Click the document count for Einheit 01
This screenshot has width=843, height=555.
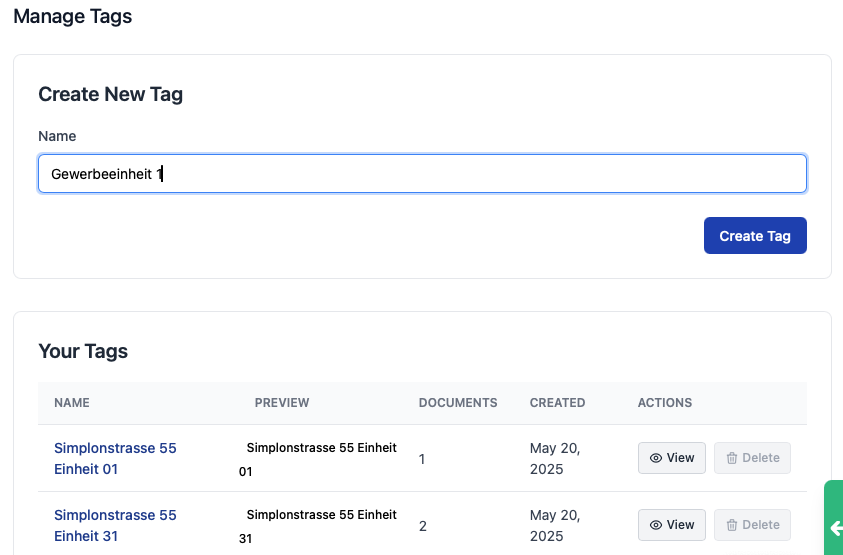(x=422, y=459)
